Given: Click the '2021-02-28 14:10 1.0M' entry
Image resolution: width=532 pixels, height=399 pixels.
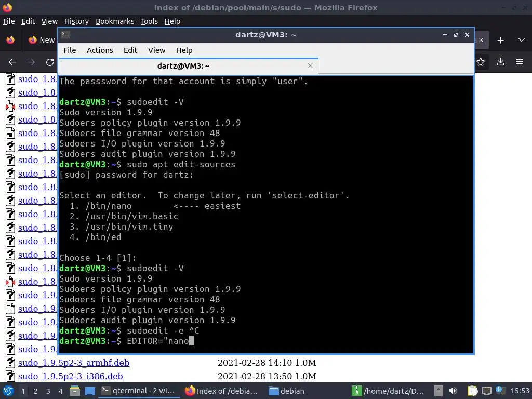Looking at the screenshot, I should (267, 363).
